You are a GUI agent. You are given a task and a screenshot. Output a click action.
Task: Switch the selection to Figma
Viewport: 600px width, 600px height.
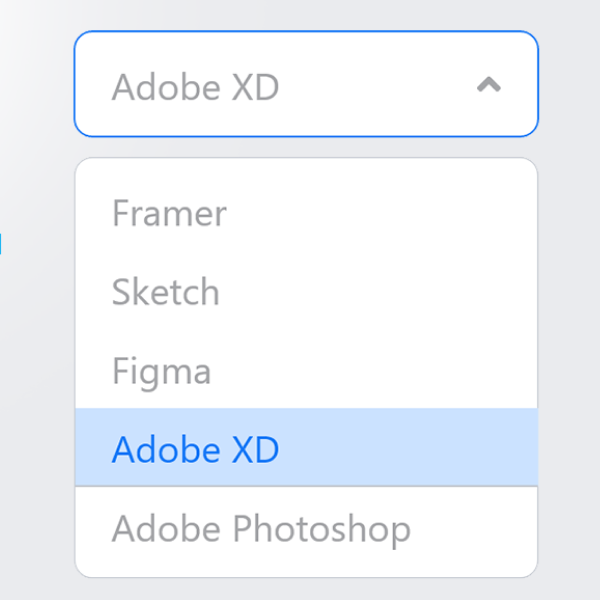(162, 371)
